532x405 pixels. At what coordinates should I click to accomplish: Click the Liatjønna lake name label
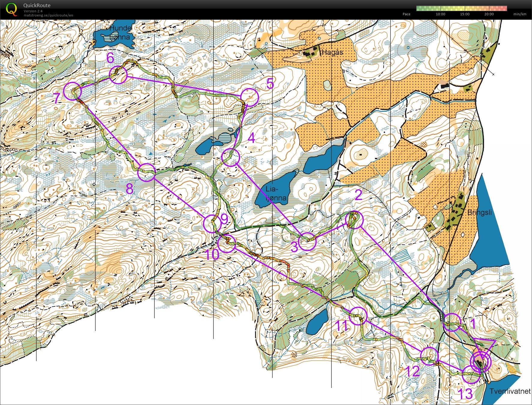coord(276,194)
